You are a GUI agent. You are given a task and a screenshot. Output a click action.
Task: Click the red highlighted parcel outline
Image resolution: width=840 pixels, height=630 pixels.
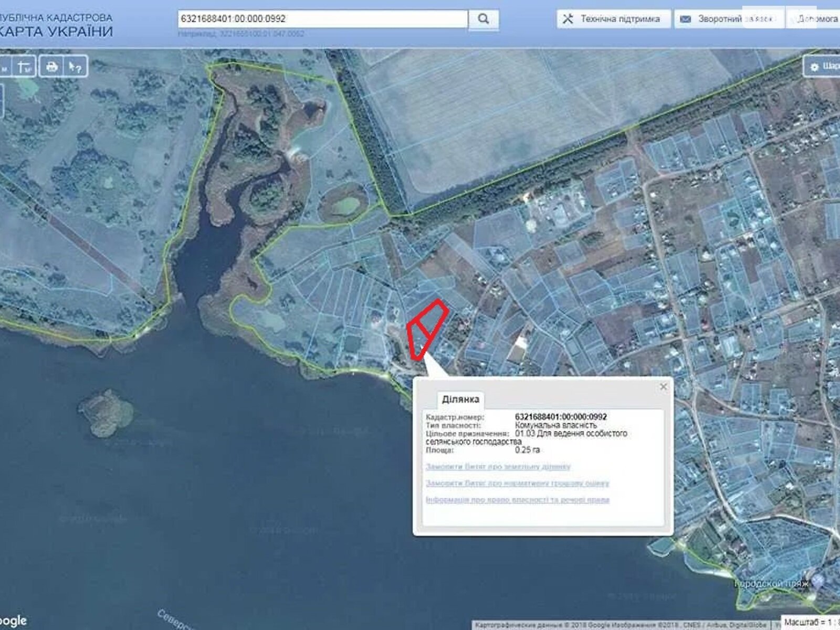click(428, 329)
